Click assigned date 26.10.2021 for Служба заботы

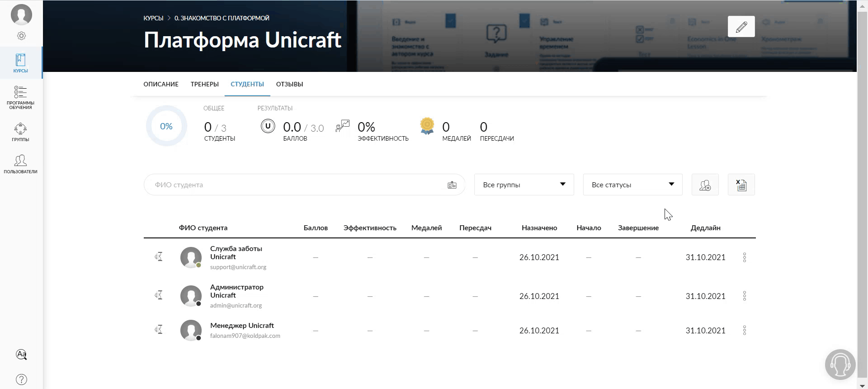tap(539, 257)
